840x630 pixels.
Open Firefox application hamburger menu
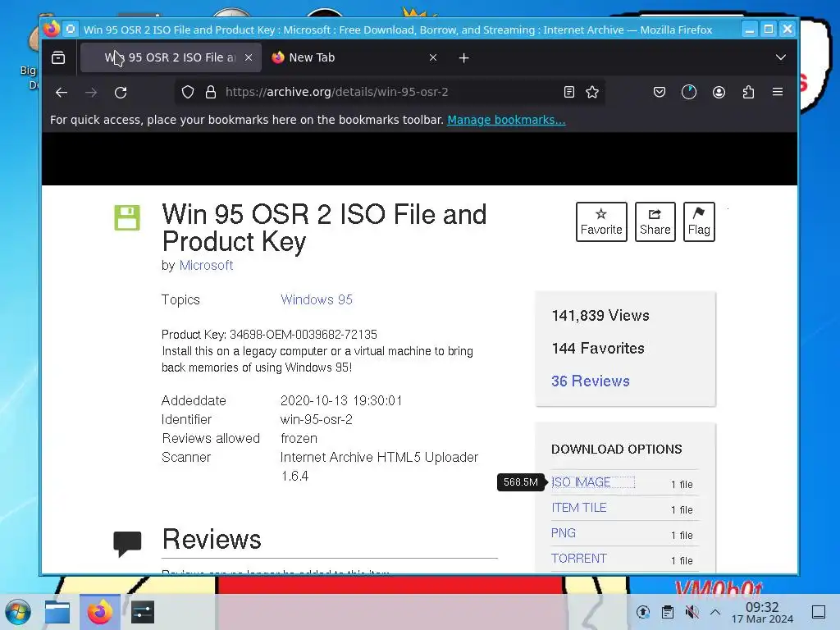(x=778, y=92)
